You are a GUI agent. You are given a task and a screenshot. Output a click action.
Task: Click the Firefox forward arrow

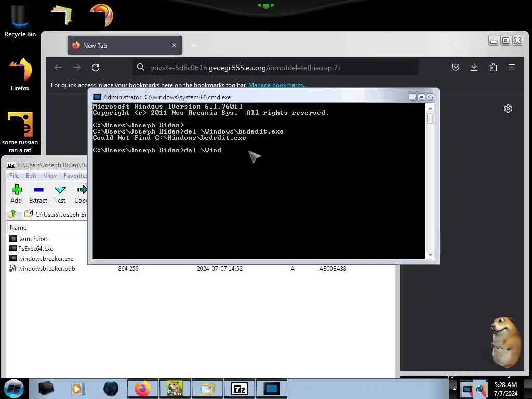click(77, 68)
